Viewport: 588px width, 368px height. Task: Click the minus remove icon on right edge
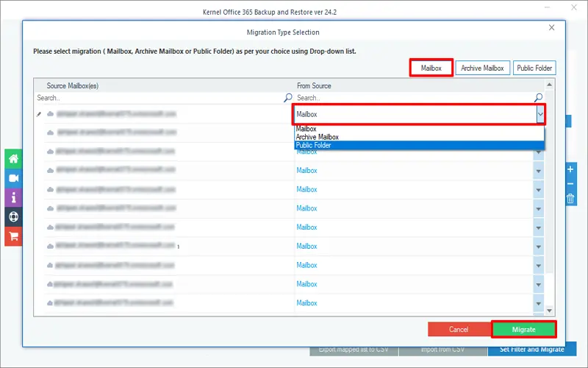coord(570,183)
